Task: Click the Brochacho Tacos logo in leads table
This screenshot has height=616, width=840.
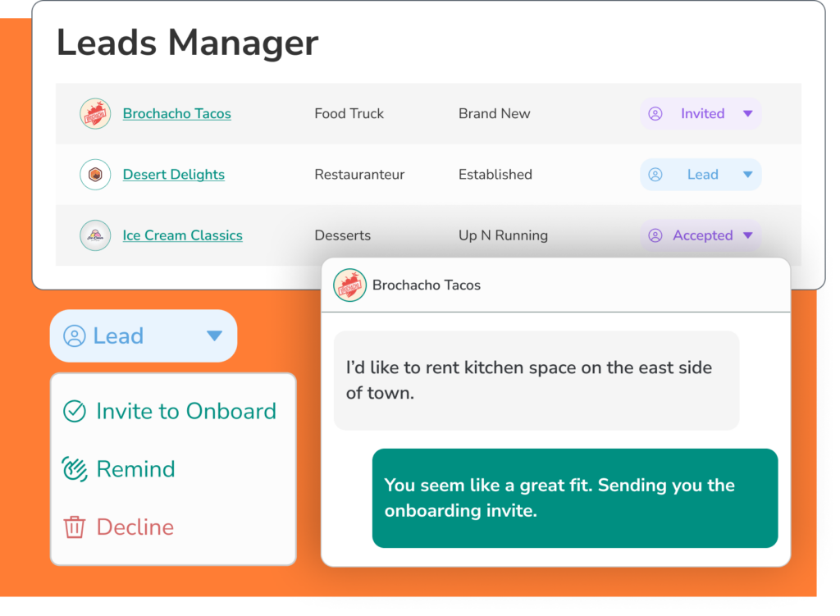Action: point(95,113)
